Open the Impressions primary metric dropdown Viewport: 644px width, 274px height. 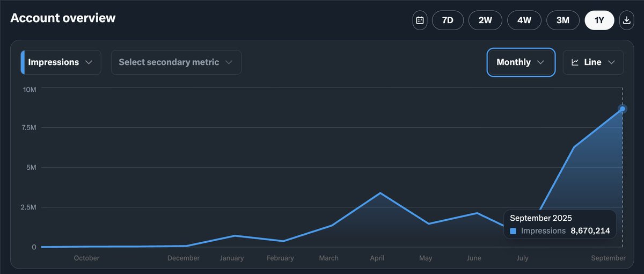[x=61, y=62]
